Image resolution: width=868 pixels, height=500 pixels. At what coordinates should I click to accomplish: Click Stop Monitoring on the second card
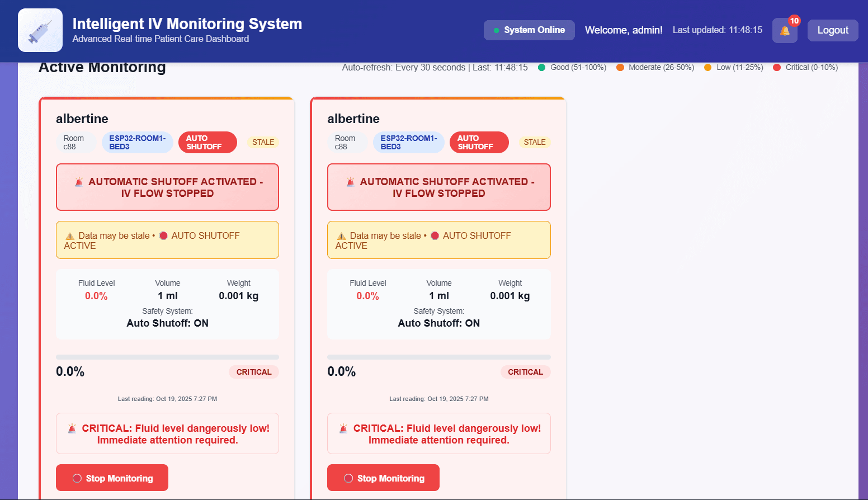pyautogui.click(x=383, y=478)
